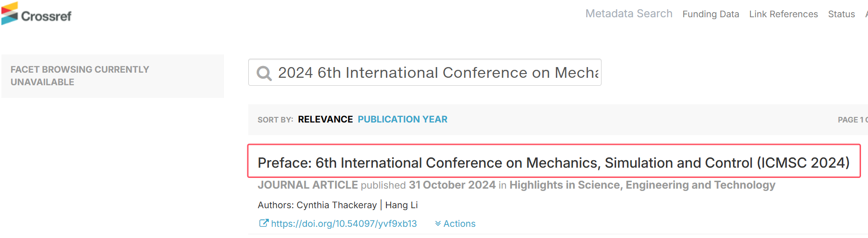Click the double chevron Actions icon

point(438,224)
